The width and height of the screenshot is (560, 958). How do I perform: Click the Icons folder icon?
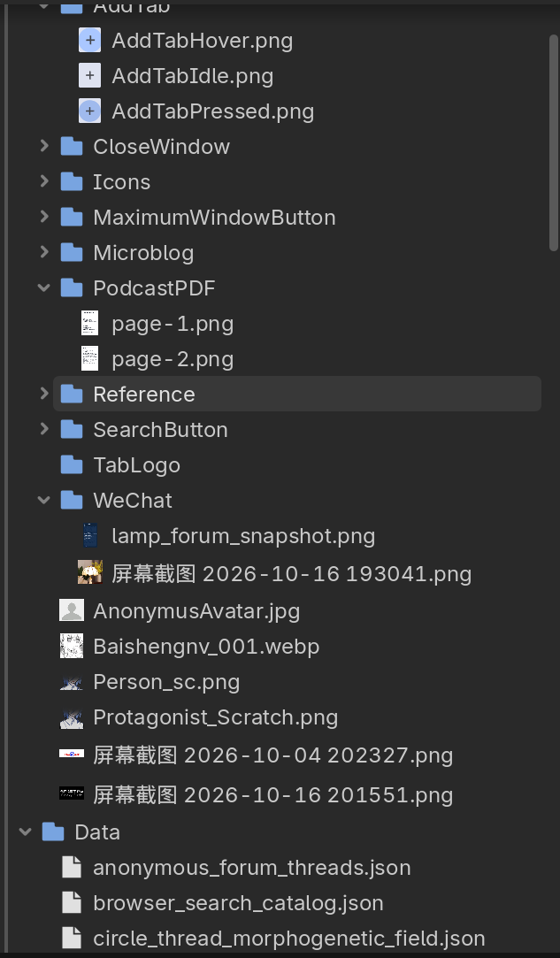coord(72,182)
